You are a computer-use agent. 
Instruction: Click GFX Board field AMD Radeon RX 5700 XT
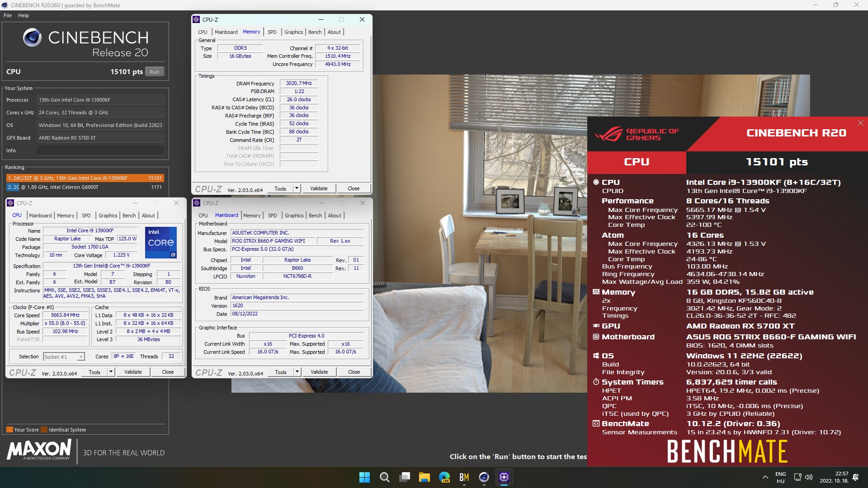coord(100,138)
